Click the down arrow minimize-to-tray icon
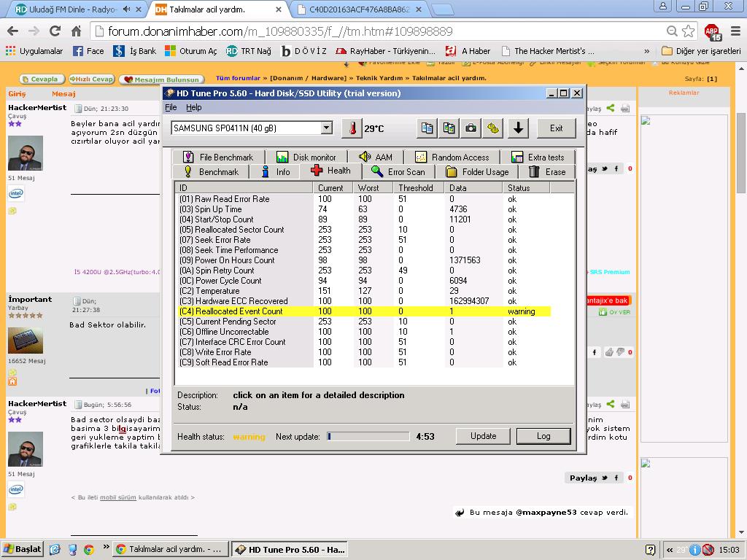This screenshot has height=560, width=747. coord(519,128)
